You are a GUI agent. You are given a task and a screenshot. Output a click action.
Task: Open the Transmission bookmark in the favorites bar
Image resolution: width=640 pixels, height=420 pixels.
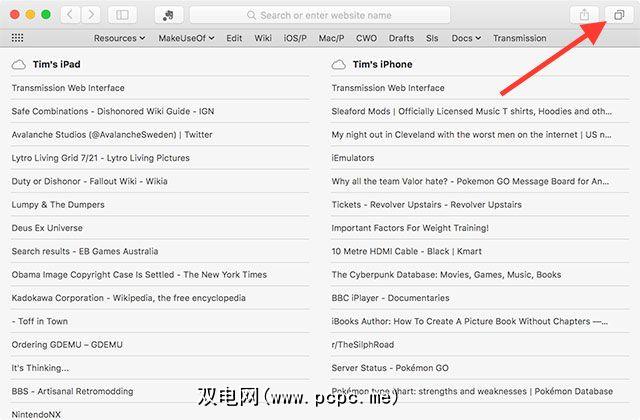(x=520, y=38)
